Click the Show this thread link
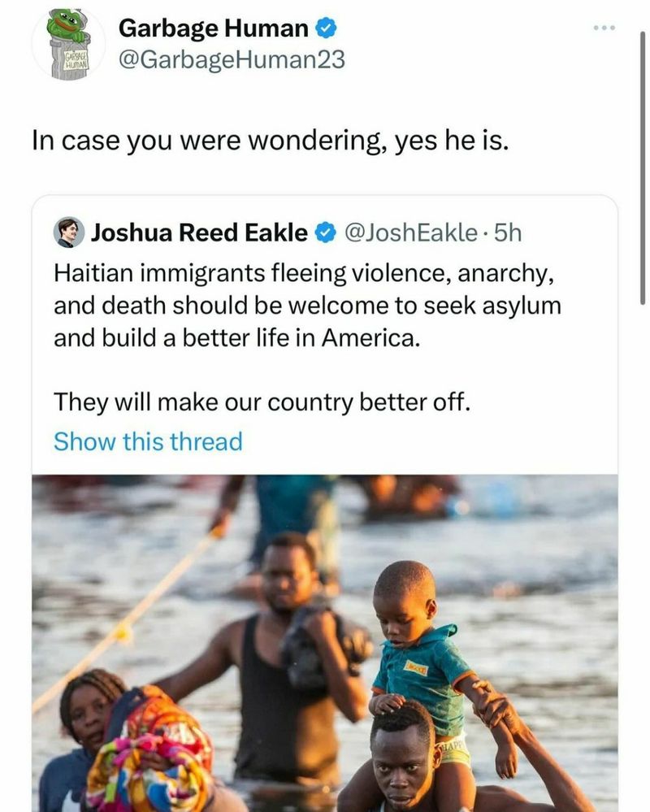The width and height of the screenshot is (650, 812). (x=148, y=441)
